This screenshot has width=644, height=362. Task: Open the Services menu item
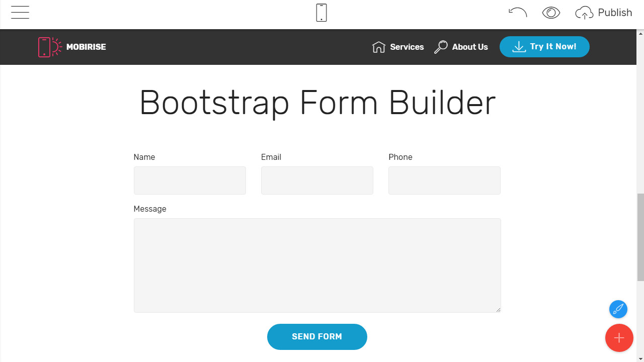[x=407, y=47]
